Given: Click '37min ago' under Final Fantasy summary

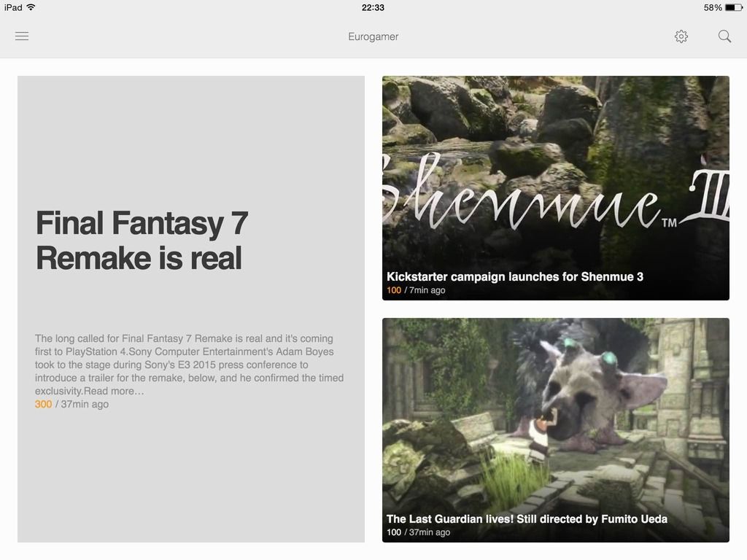Looking at the screenshot, I should 85,404.
